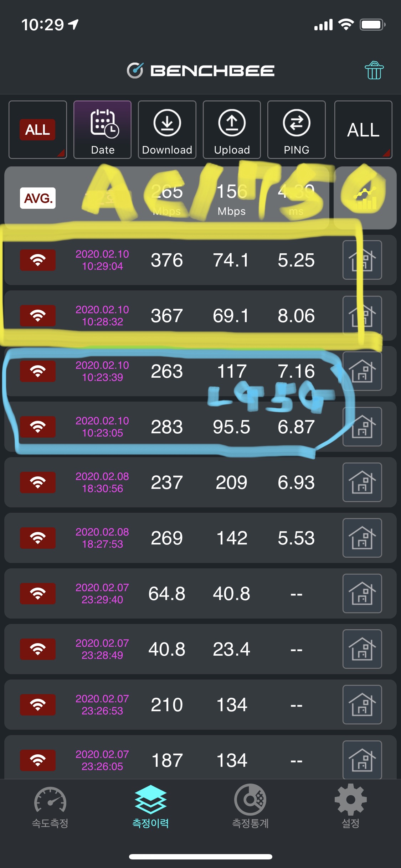The height and width of the screenshot is (868, 401).
Task: Sort results by Upload speed
Action: [232, 130]
